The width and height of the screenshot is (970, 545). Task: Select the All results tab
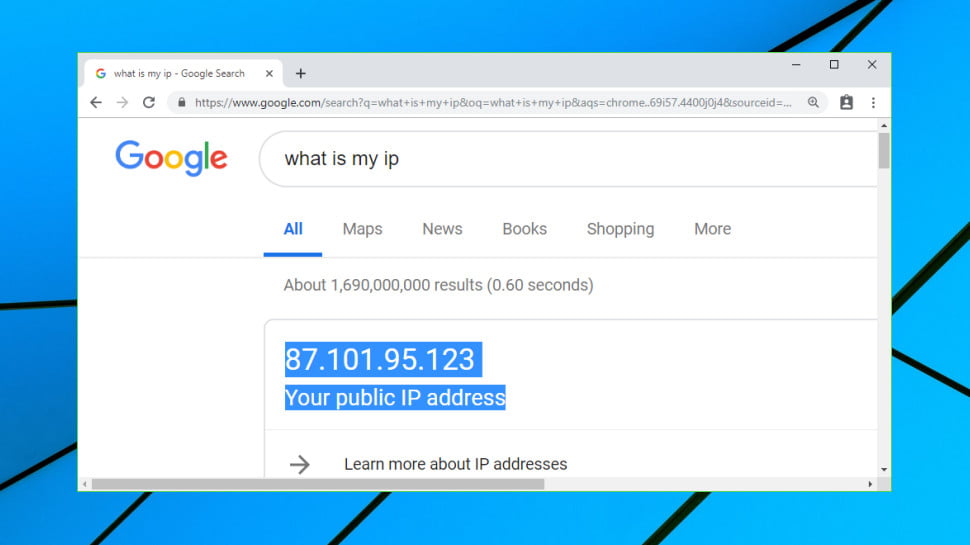click(293, 229)
